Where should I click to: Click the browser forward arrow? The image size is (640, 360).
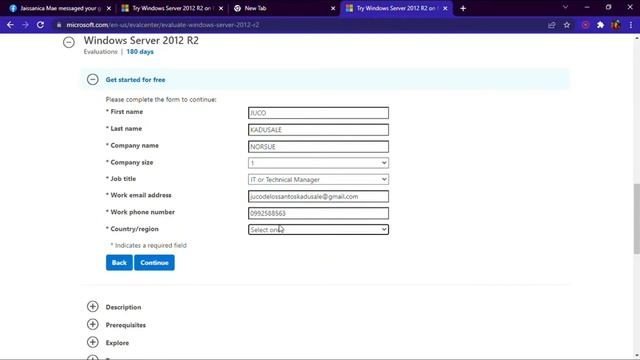coord(25,25)
